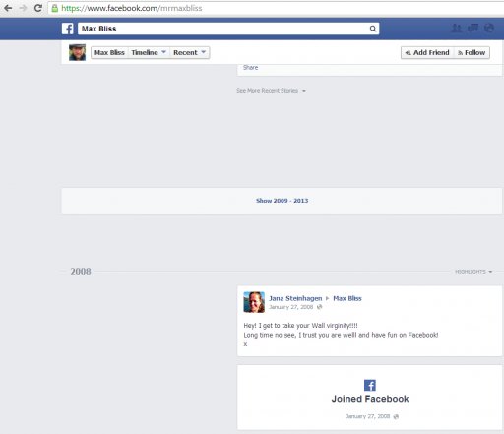Click the Add Friend button
The image size is (504, 434).
coord(427,52)
